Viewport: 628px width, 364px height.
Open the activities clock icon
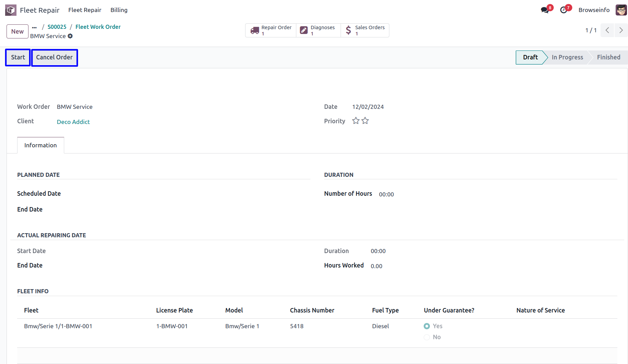click(x=563, y=10)
